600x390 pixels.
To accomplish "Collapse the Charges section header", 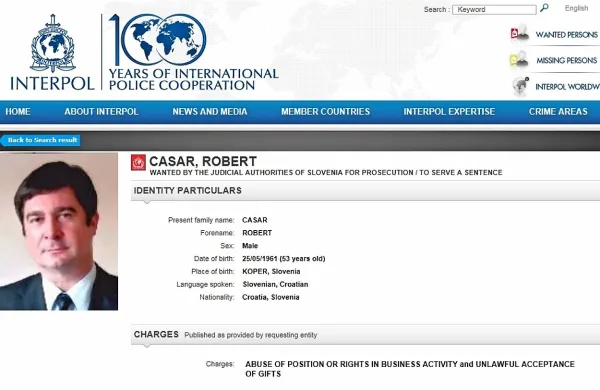I will pyautogui.click(x=365, y=335).
